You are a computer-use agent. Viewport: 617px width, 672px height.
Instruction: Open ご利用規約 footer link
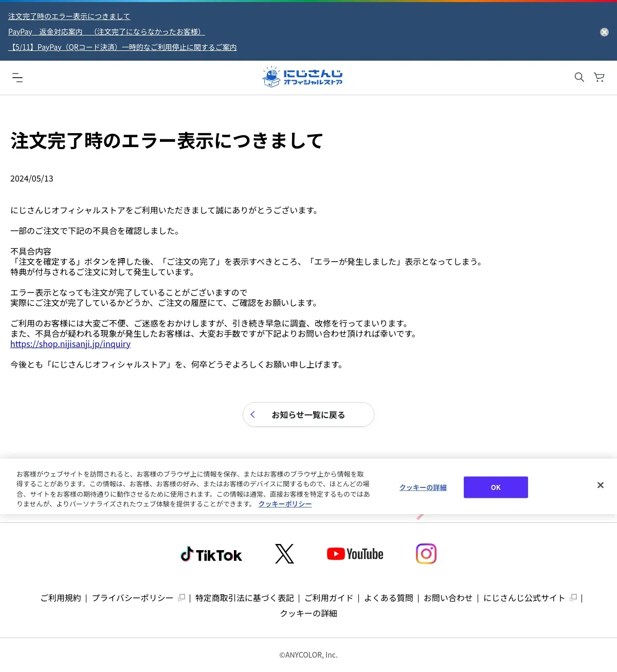(61, 598)
